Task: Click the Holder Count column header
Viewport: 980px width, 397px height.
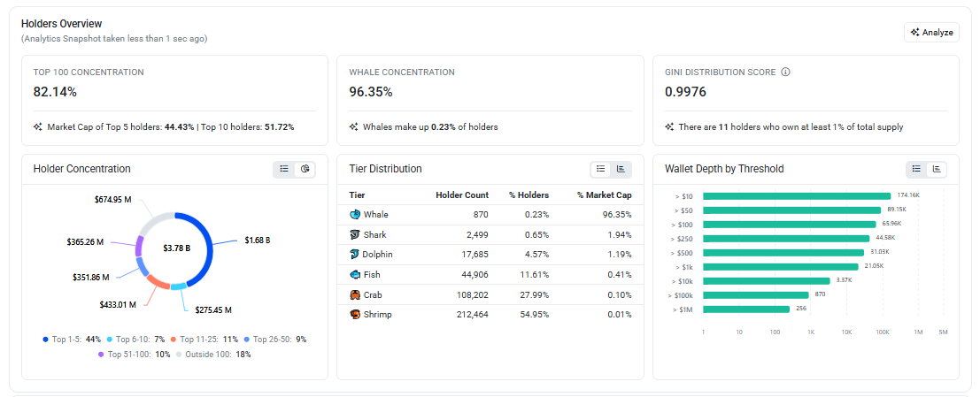Action: pyautogui.click(x=462, y=195)
